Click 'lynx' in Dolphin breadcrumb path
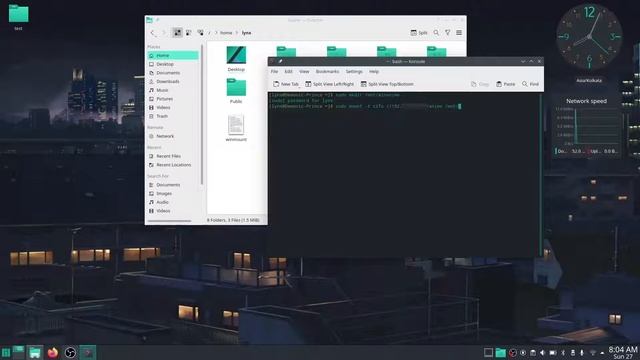Viewport: 640px width, 360px height. pos(247,33)
